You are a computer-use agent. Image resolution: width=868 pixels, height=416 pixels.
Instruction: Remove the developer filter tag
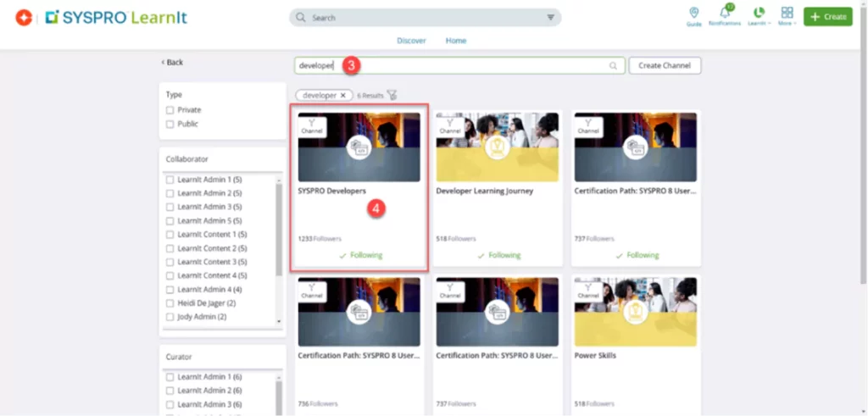tap(342, 96)
